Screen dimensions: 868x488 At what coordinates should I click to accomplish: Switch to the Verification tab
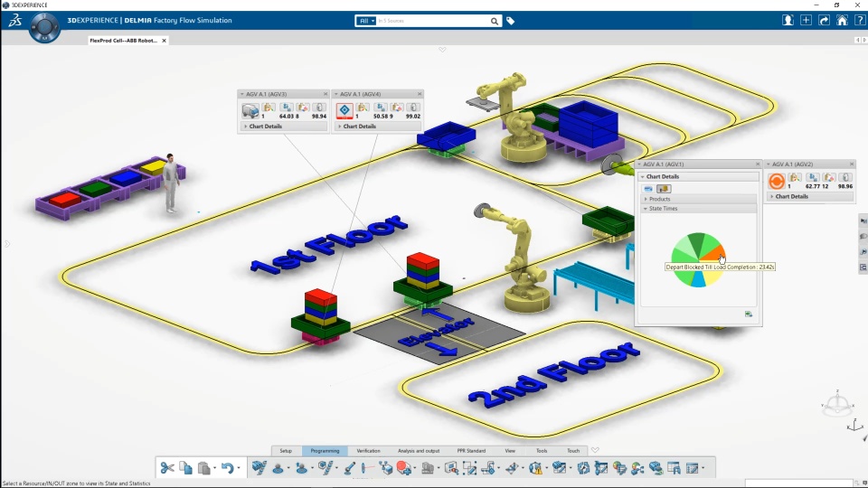point(368,451)
